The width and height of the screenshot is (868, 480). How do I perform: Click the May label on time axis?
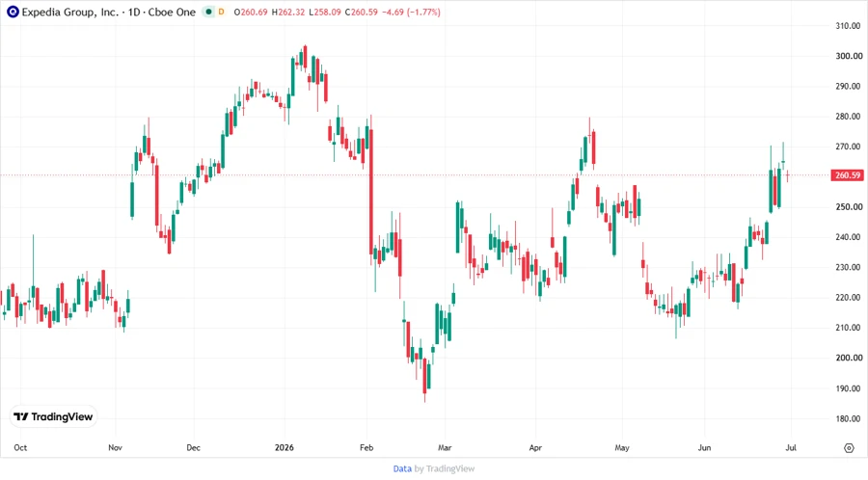pos(622,447)
